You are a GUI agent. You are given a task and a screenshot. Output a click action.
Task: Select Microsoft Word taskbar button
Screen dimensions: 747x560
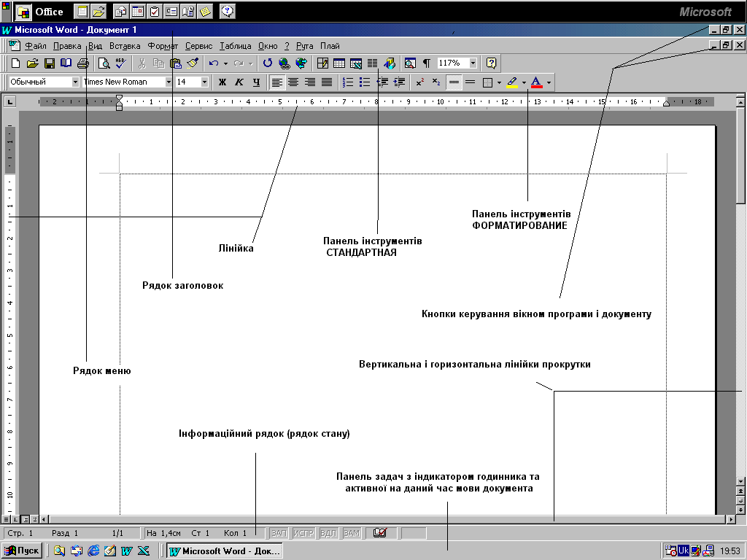click(225, 551)
